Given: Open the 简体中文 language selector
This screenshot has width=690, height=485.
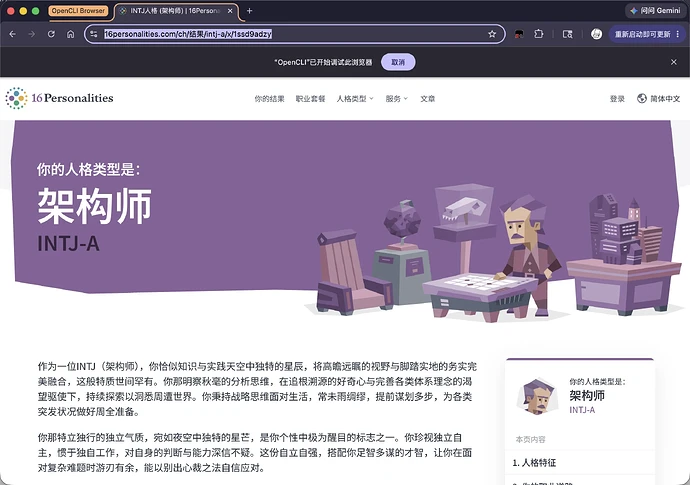Looking at the screenshot, I should [658, 99].
